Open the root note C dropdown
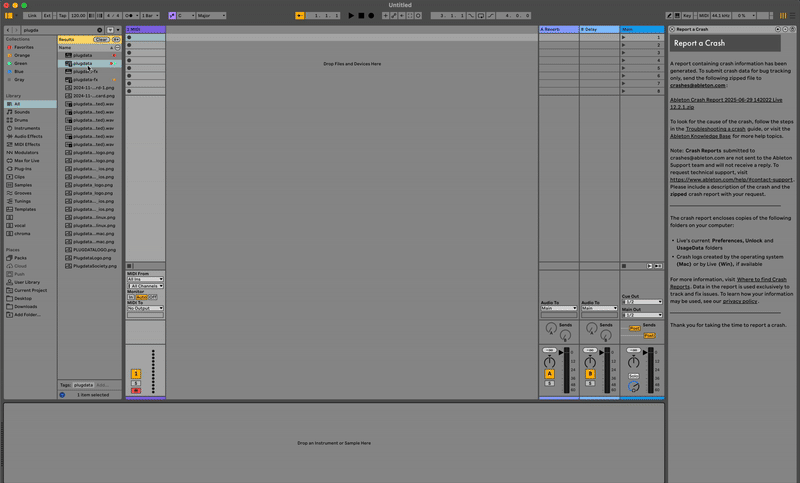 [x=186, y=16]
